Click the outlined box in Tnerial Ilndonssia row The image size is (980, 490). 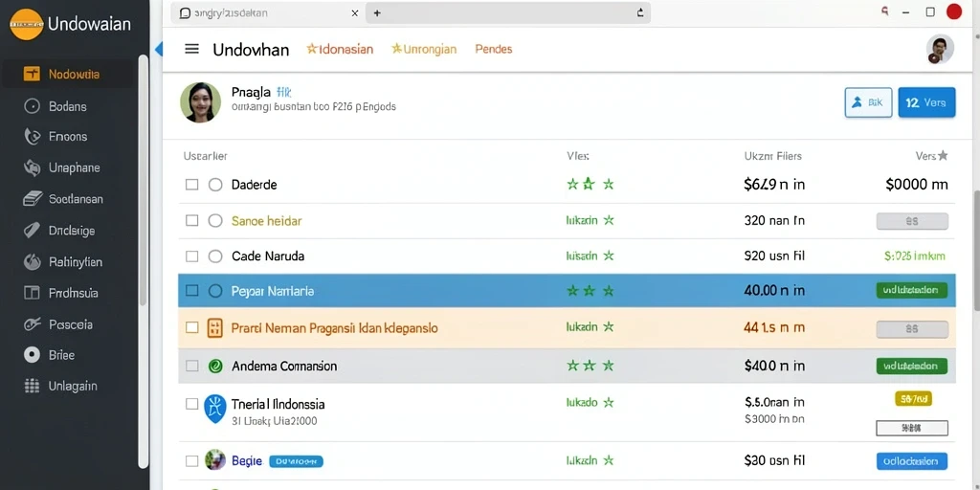[912, 428]
